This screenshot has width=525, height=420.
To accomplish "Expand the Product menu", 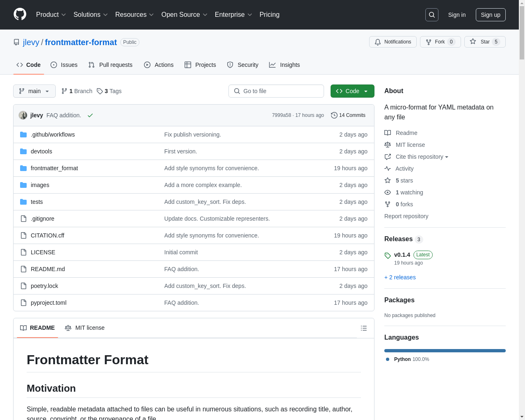I will (x=51, y=15).
